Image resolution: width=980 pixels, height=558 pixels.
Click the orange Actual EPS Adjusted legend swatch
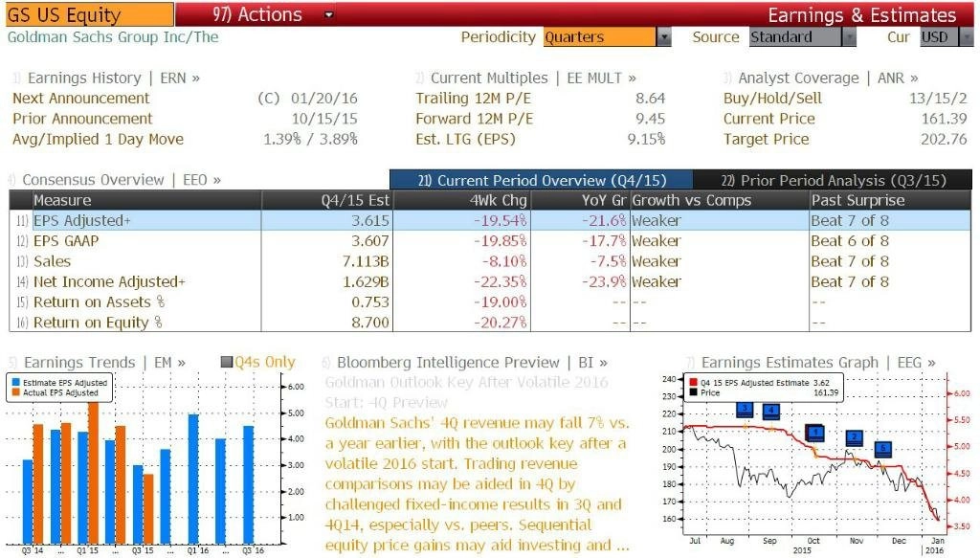point(15,392)
